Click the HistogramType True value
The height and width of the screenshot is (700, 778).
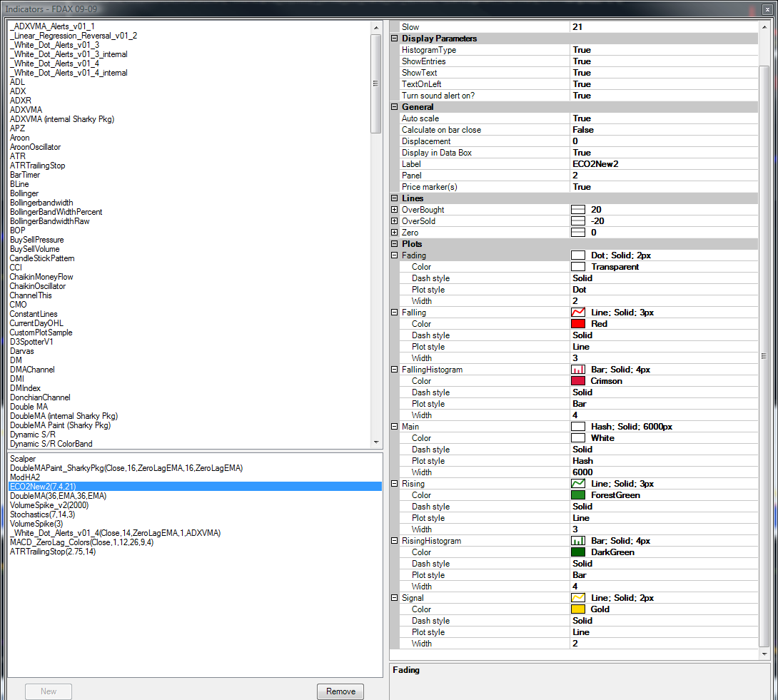[x=664, y=50]
